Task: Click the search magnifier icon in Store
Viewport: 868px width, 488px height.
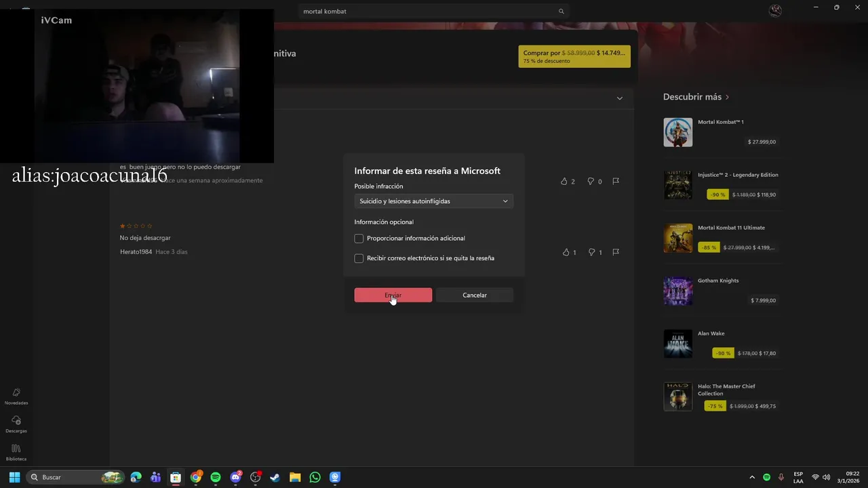Action: pos(561,12)
